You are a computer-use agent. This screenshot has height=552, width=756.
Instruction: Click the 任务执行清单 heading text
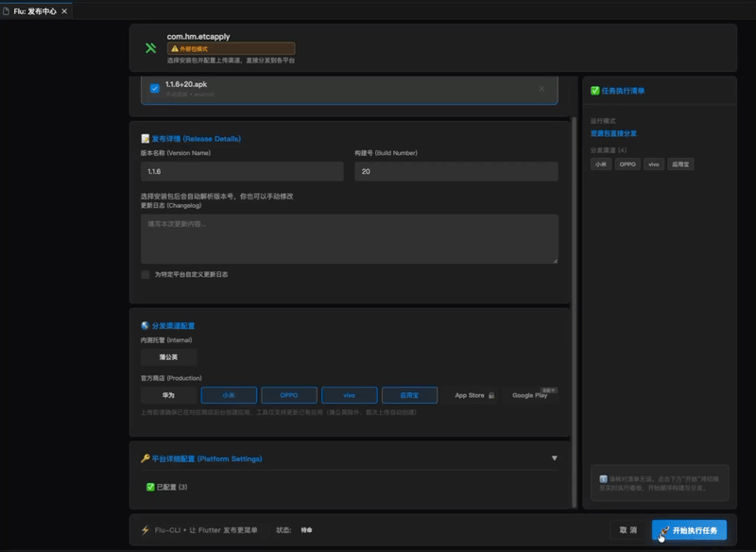pos(623,91)
